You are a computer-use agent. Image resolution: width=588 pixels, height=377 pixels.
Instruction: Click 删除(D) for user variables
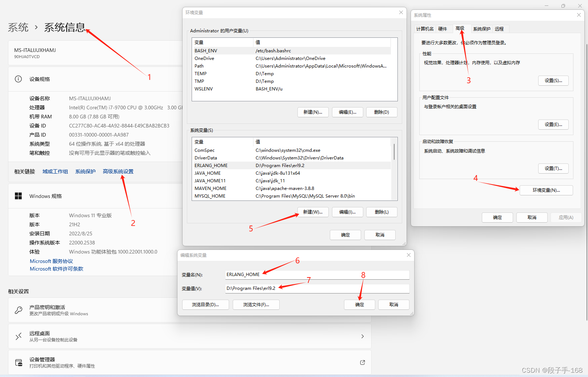(381, 112)
